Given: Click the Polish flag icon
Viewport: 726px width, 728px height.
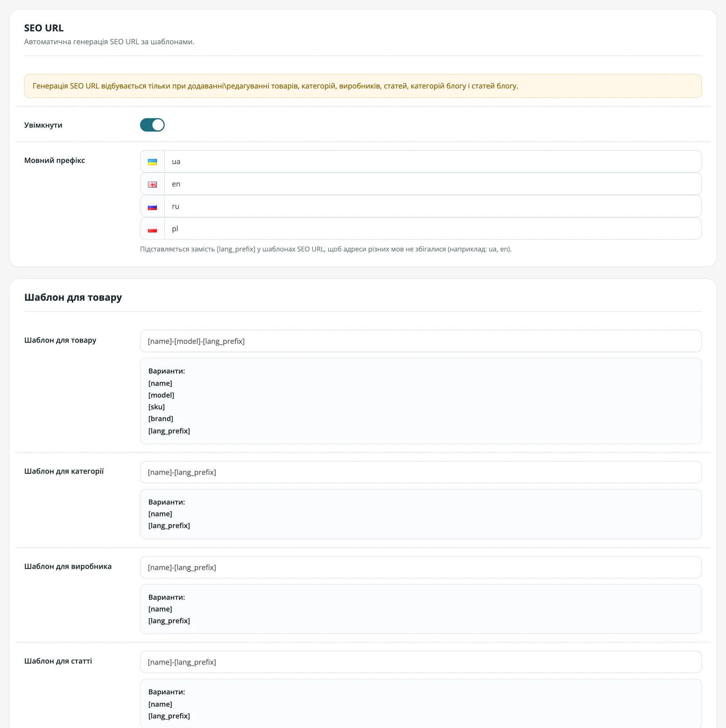Looking at the screenshot, I should click(152, 230).
